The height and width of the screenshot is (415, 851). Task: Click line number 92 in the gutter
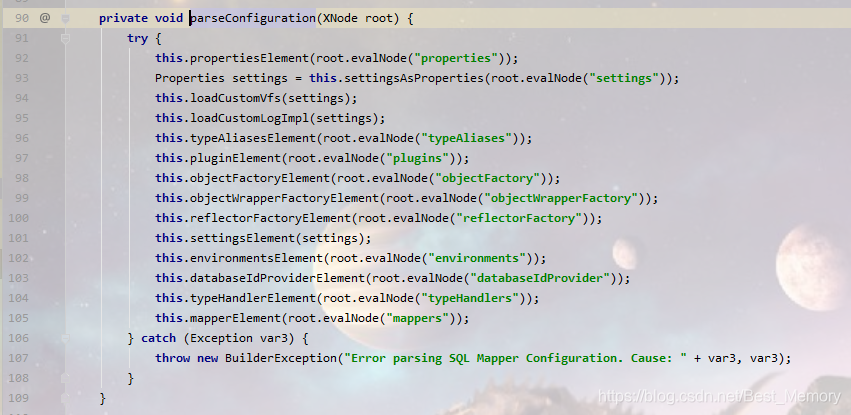(x=22, y=58)
